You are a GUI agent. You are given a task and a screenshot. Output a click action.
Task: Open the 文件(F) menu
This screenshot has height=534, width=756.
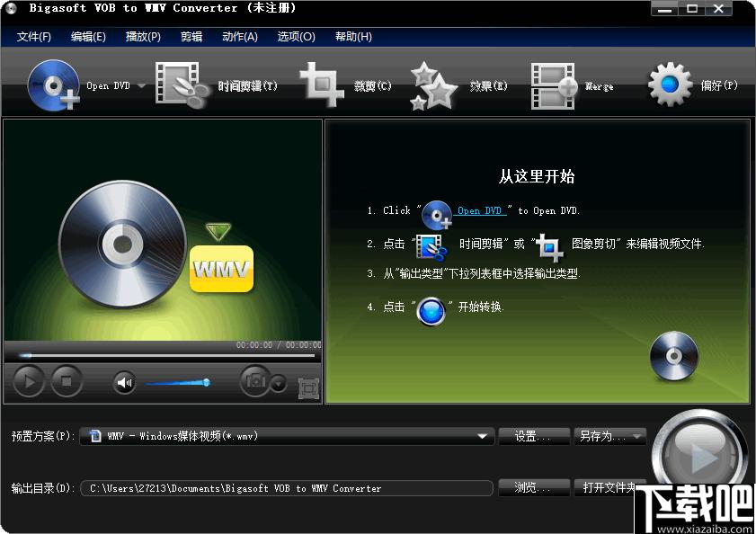34,37
